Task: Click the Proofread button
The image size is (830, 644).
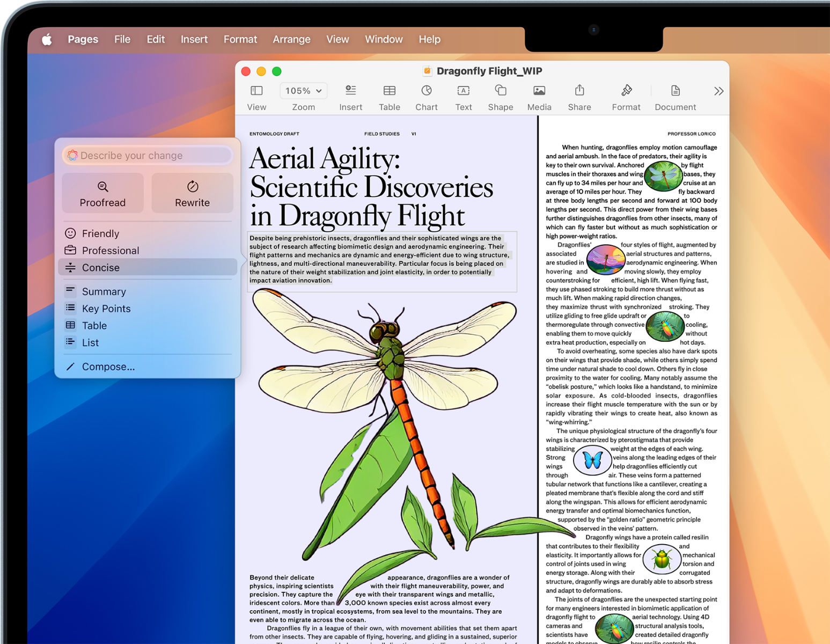Action: pos(102,193)
